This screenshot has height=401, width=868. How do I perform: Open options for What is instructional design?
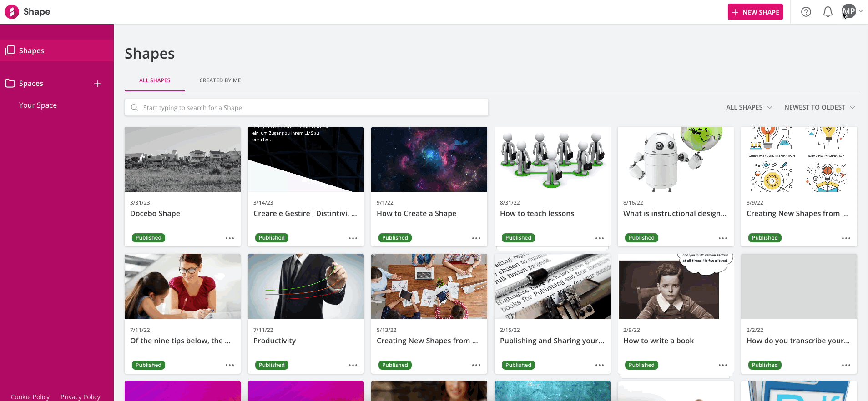pos(723,238)
